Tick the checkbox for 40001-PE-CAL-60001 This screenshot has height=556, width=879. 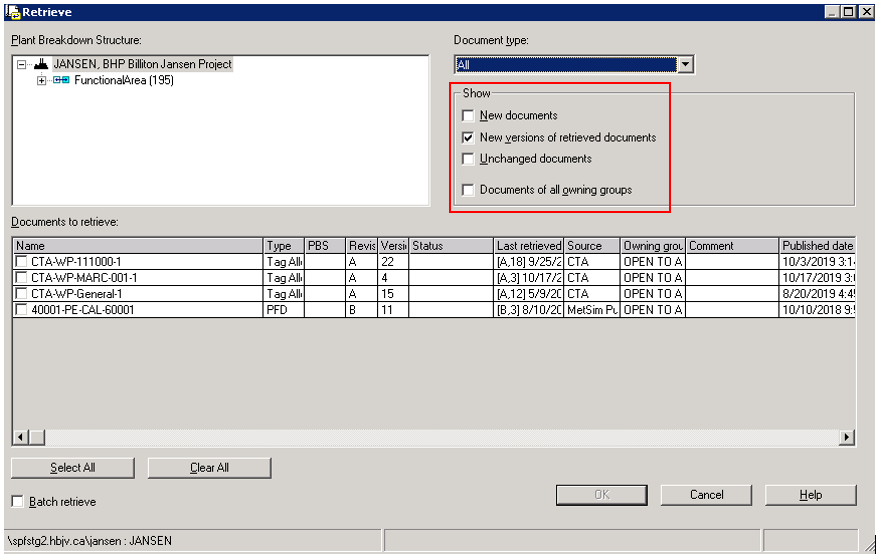pos(22,310)
